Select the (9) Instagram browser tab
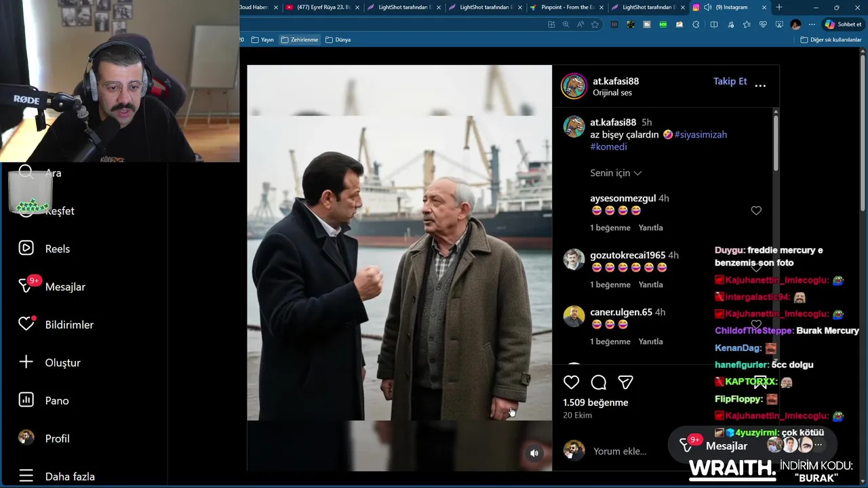This screenshot has height=488, width=868. pos(730,7)
